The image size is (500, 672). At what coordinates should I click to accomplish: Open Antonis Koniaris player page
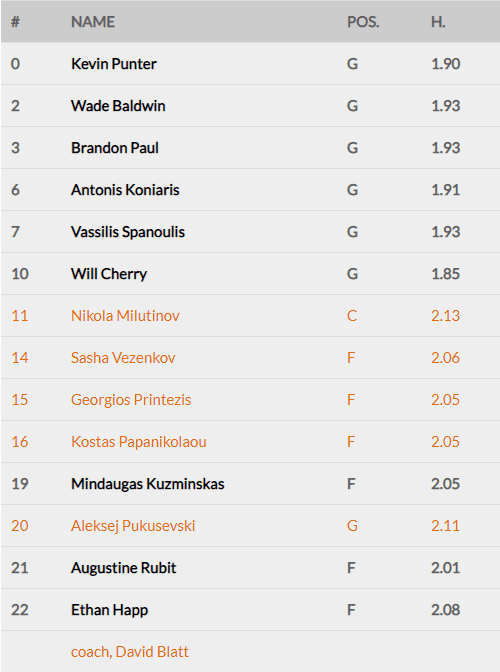(125, 190)
